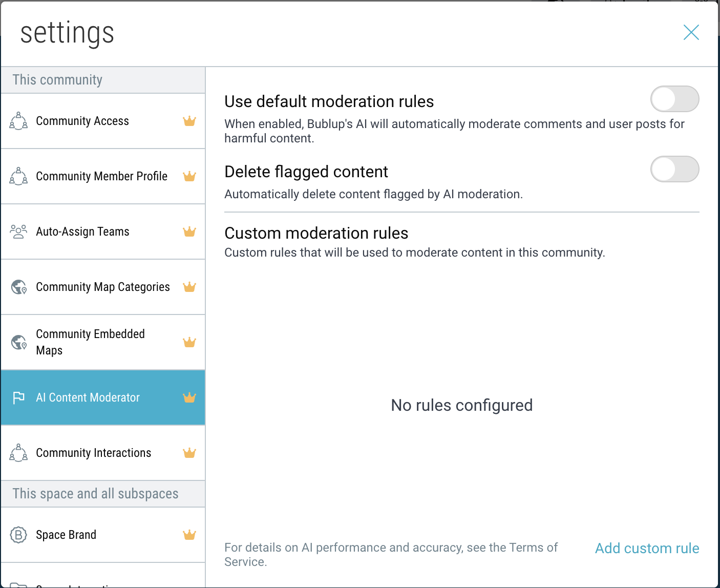Click the Community Map Categories globe icon
This screenshot has width=720, height=588.
[x=19, y=287]
